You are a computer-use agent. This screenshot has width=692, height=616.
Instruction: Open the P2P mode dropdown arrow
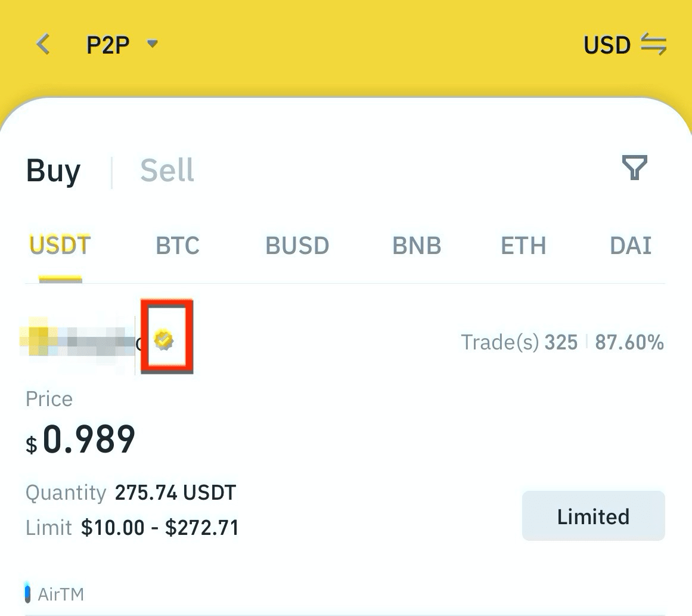click(x=152, y=44)
